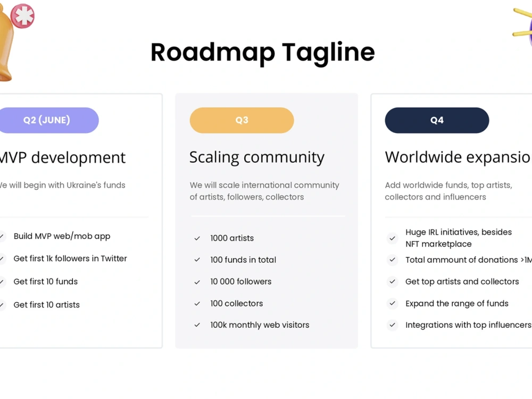Screen dimensions: 532x399
Task: Click 'Build MVP web/mob app' list item
Action: pyautogui.click(x=62, y=236)
